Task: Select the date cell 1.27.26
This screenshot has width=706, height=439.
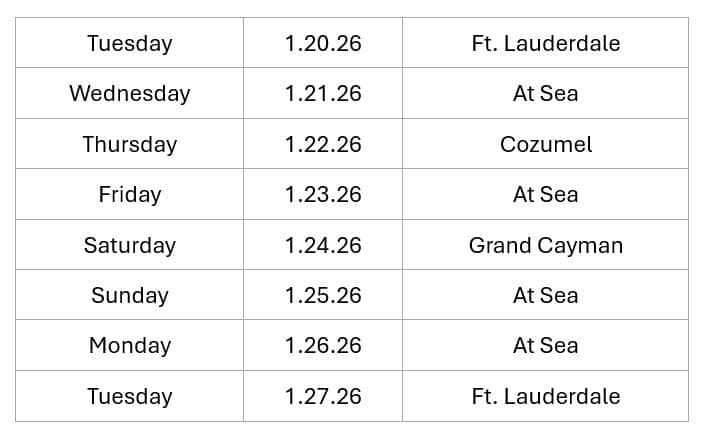Action: tap(322, 397)
